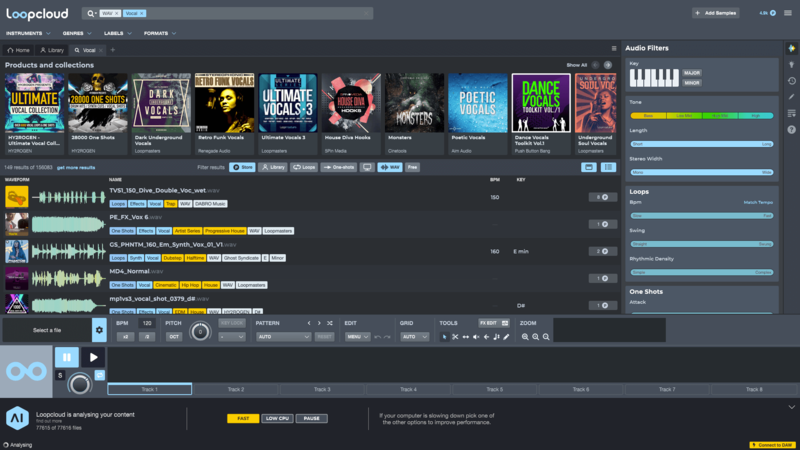Switch to the Library tab

coord(52,50)
